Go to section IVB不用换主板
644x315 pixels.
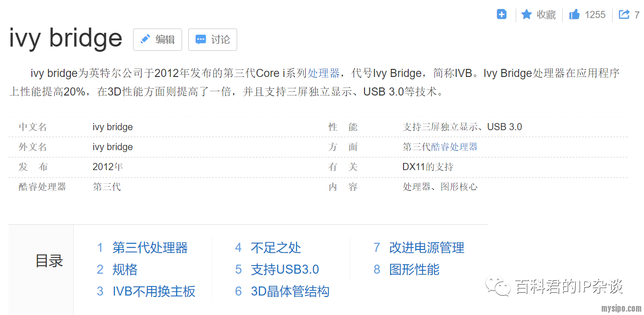(x=154, y=291)
